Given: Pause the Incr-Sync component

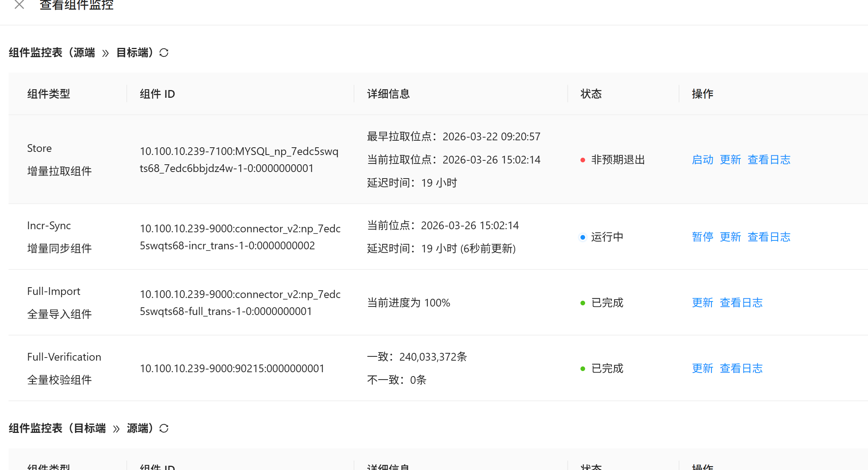Looking at the screenshot, I should pyautogui.click(x=702, y=237).
